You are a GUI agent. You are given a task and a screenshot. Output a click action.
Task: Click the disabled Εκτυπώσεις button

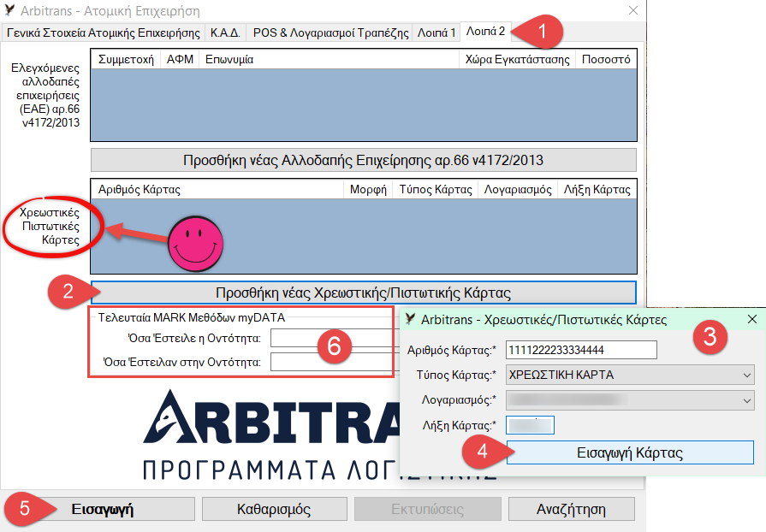(x=427, y=509)
